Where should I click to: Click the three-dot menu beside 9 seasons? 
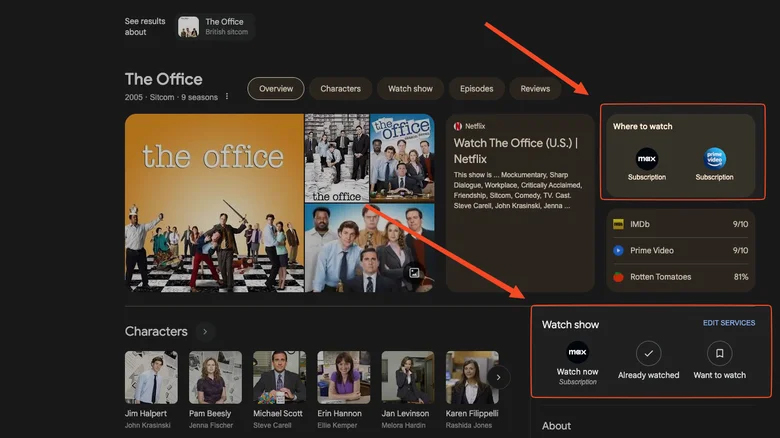[227, 97]
